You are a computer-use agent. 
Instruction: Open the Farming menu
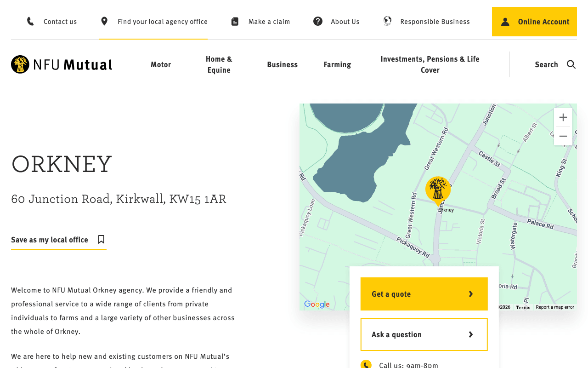pyautogui.click(x=337, y=64)
